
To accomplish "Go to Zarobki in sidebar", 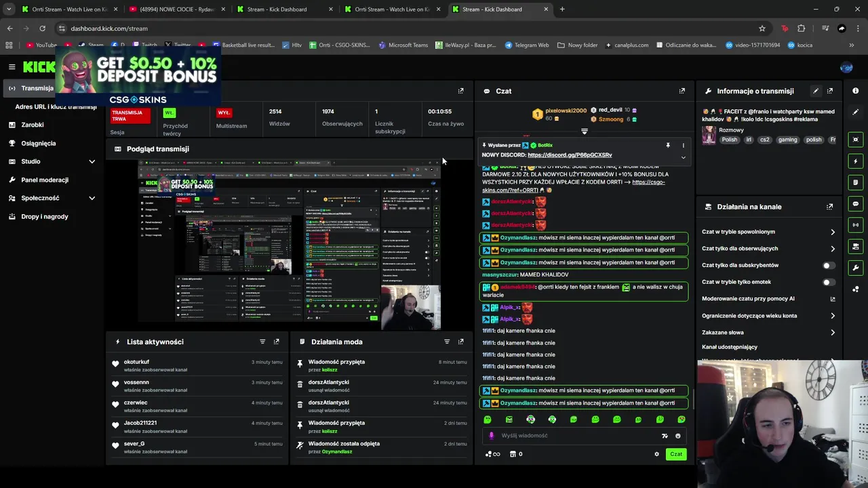I will pos(32,125).
